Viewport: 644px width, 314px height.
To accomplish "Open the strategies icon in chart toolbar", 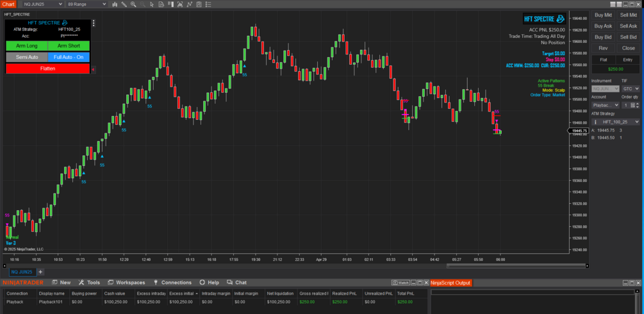I will tap(190, 4).
